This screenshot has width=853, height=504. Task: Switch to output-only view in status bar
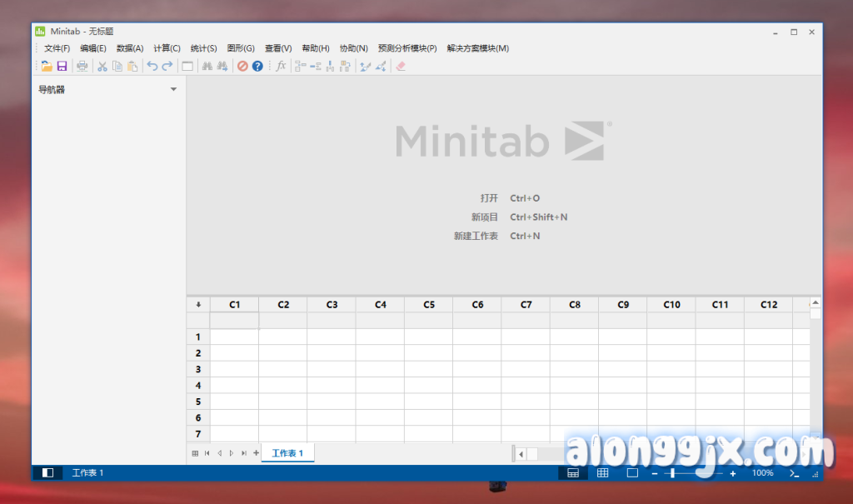(631, 472)
